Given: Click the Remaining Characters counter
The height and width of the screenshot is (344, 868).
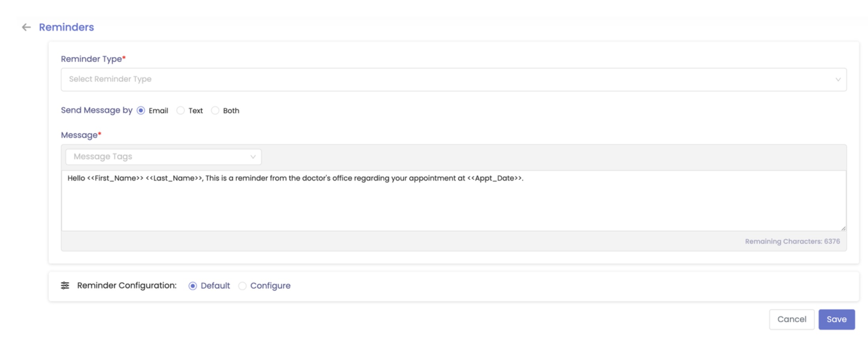Looking at the screenshot, I should point(792,242).
